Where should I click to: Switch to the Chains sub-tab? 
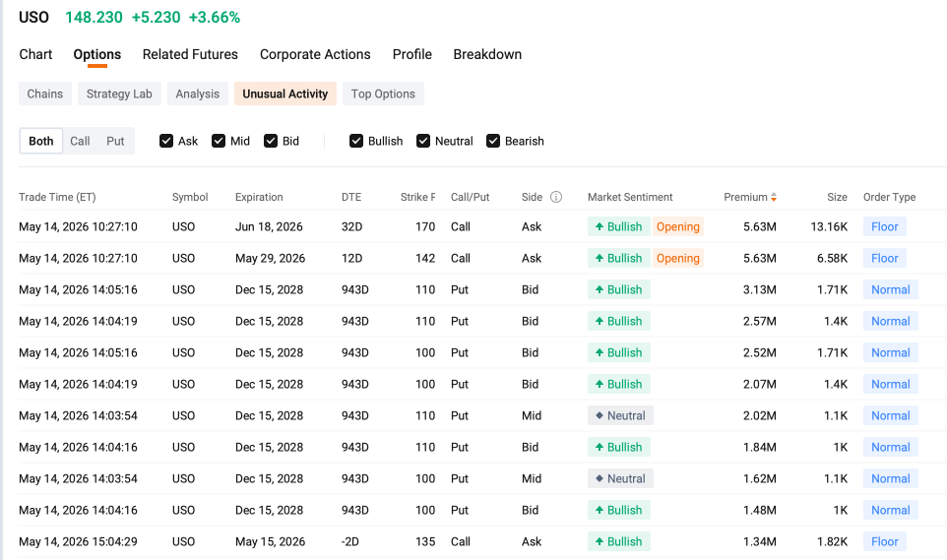pos(44,93)
